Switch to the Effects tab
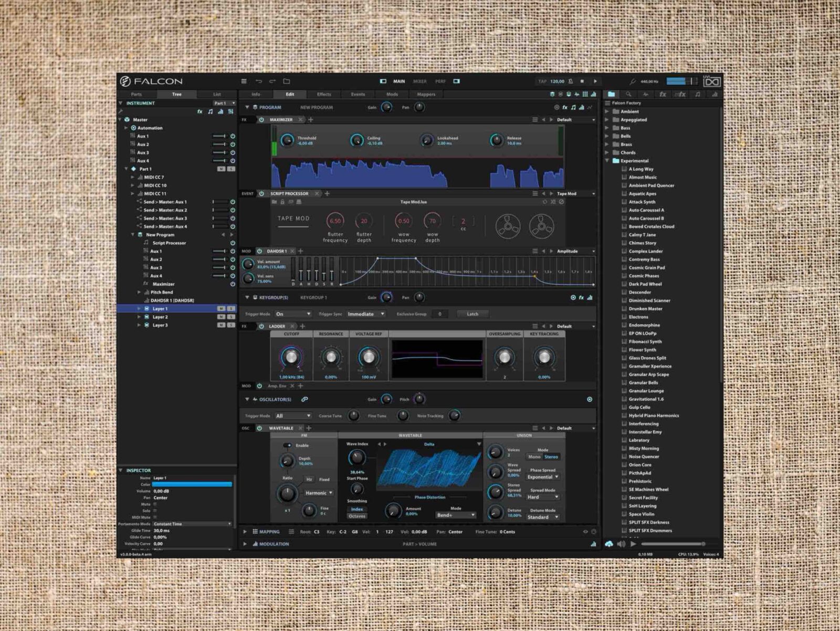The image size is (840, 631). point(323,95)
